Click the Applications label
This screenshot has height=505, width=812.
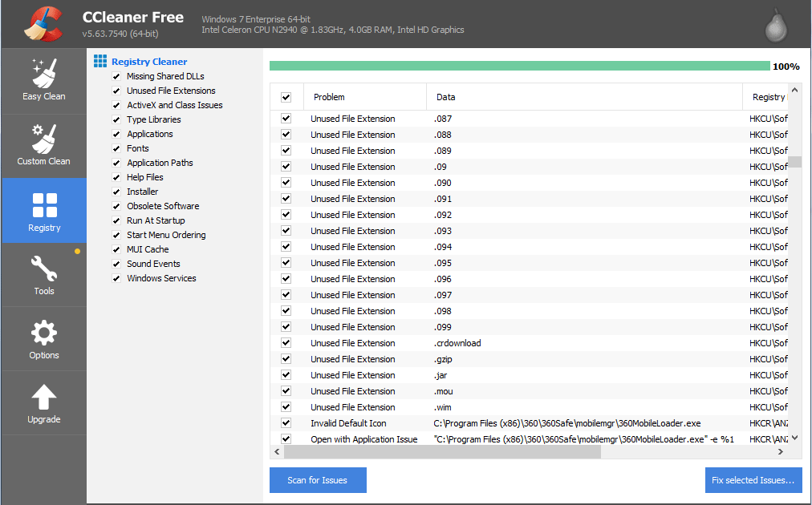pos(150,134)
